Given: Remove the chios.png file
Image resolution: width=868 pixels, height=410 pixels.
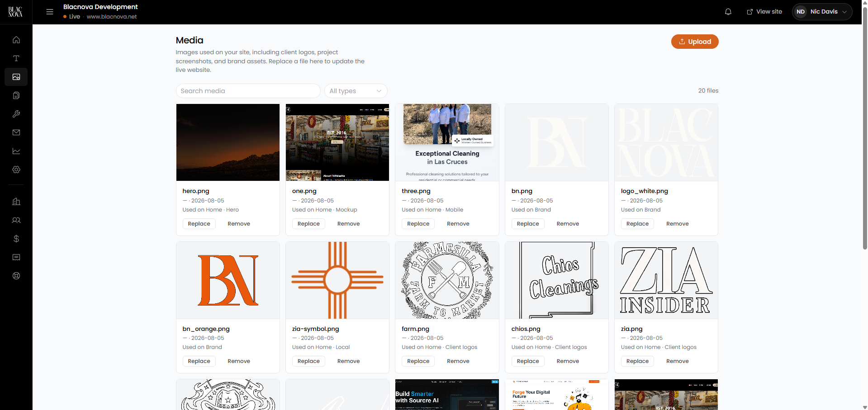Looking at the screenshot, I should [x=568, y=361].
